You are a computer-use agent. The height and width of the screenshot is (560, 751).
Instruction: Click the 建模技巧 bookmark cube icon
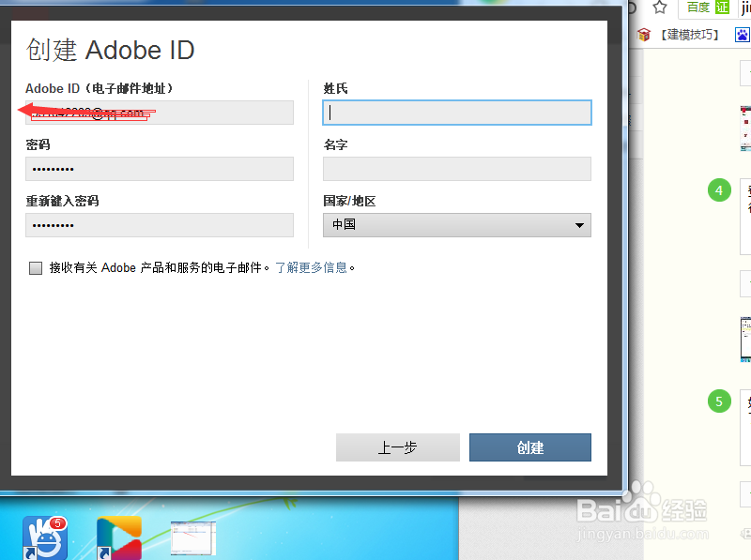(644, 35)
